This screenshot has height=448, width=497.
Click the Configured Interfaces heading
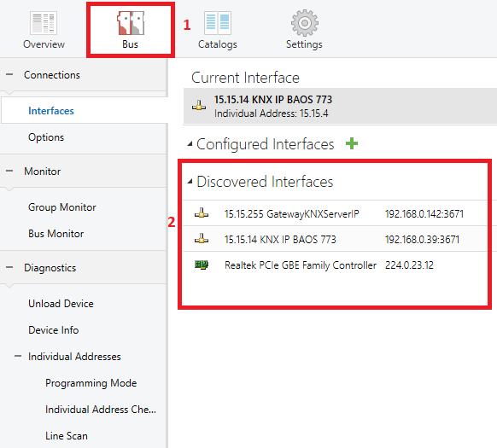266,144
